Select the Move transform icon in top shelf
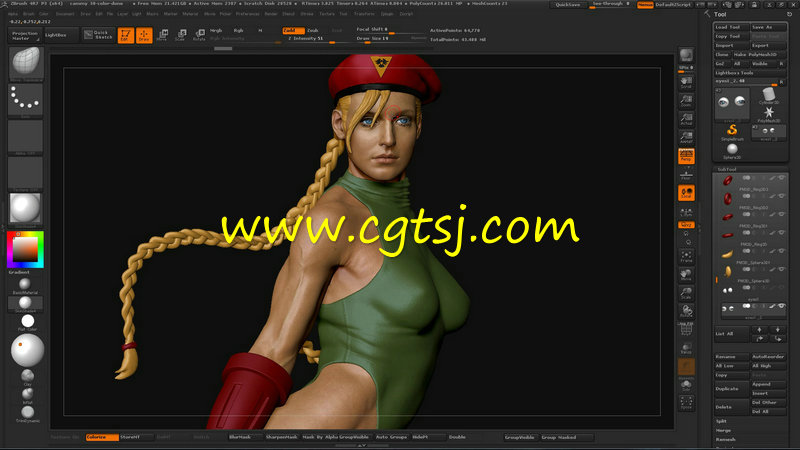 [x=163, y=35]
